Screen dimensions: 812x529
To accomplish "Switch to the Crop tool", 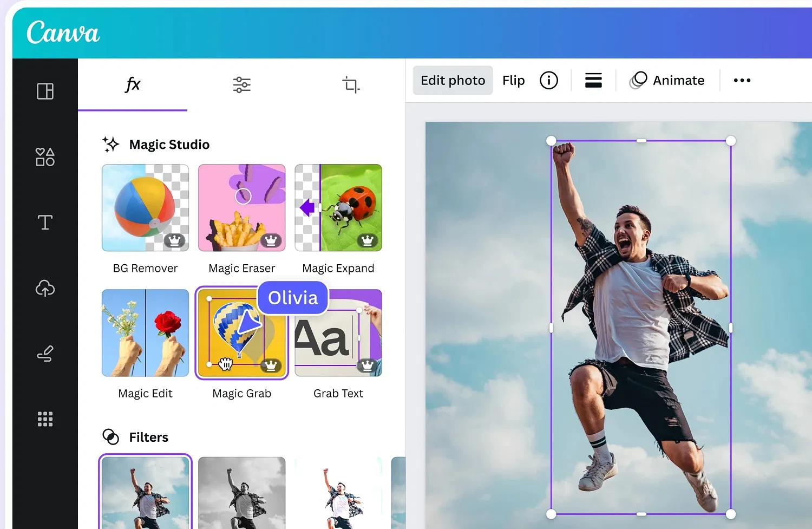I will coord(351,84).
